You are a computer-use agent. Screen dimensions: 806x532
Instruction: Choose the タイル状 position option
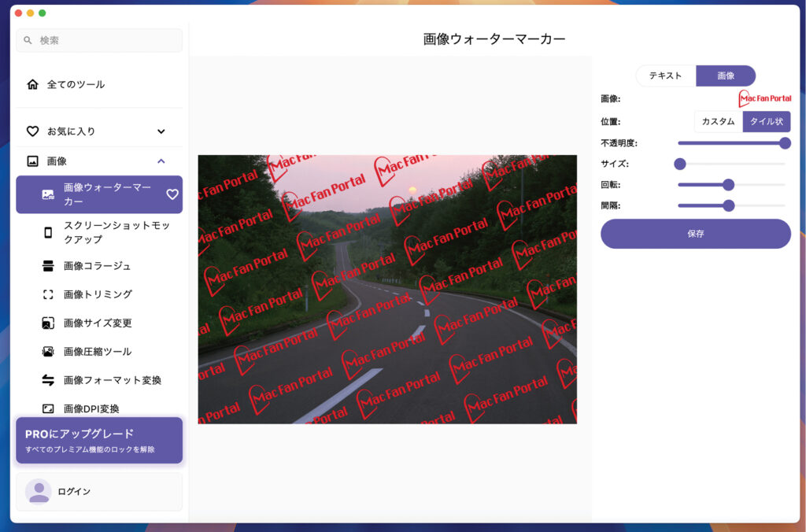pyautogui.click(x=767, y=122)
